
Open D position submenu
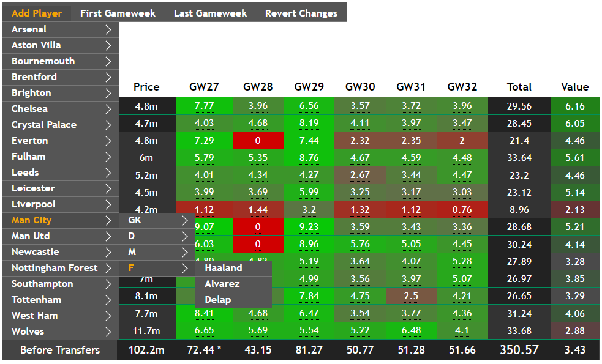coord(157,236)
